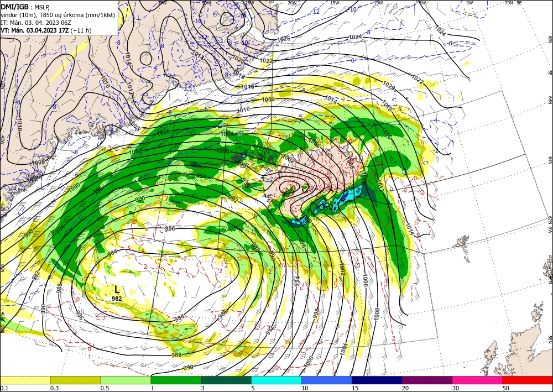
Task: Pick the cyan 5–10 legend band
Action: (x=276, y=380)
